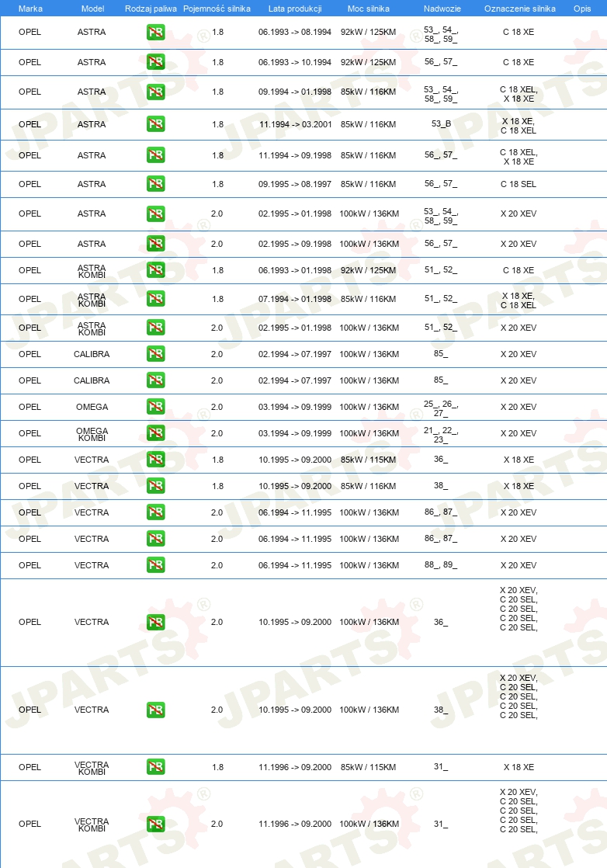Select the engine code cell C 18 SEL
607x868 pixels.
tap(519, 184)
